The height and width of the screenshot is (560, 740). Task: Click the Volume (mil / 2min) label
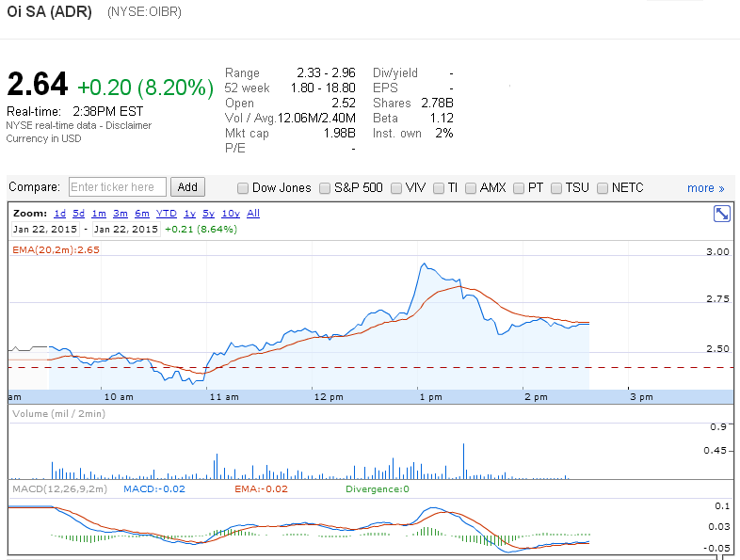pos(59,414)
